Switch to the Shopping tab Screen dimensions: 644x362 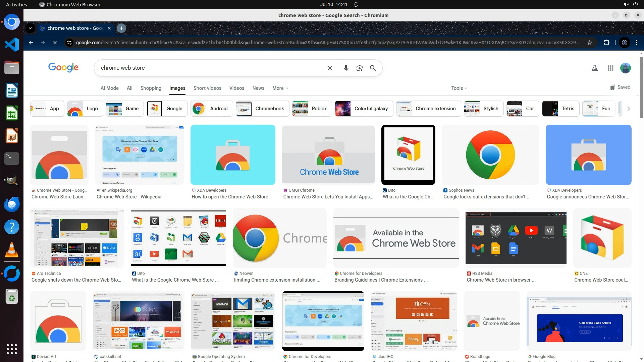click(151, 88)
